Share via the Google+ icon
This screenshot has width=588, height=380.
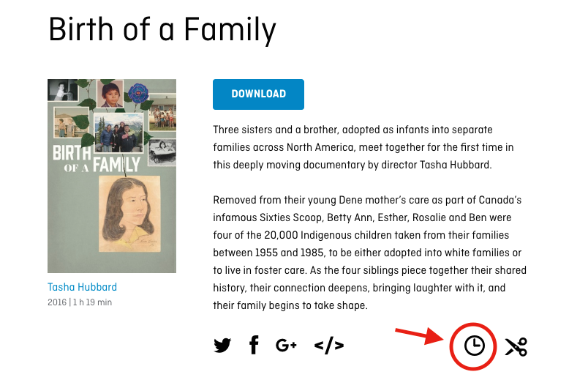coord(286,345)
